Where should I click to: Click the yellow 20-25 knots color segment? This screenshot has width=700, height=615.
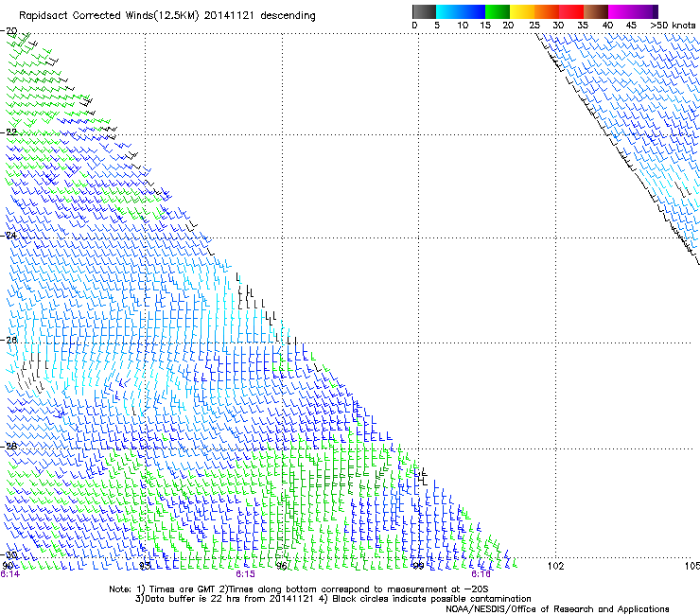coord(522,11)
